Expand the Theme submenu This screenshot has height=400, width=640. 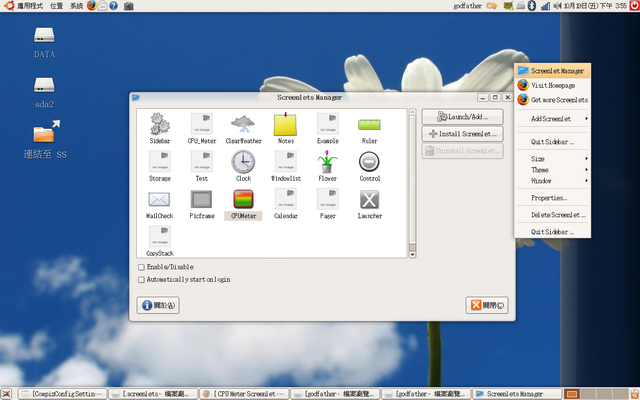552,169
